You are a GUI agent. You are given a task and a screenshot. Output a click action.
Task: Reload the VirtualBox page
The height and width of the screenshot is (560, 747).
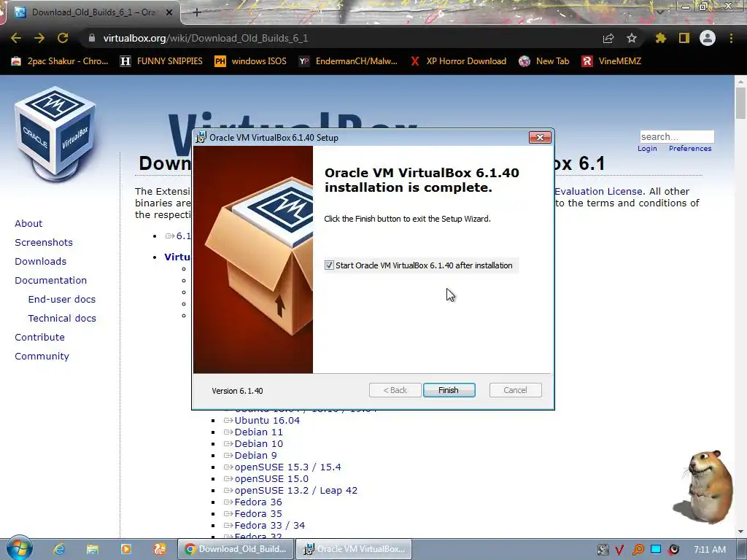(63, 38)
